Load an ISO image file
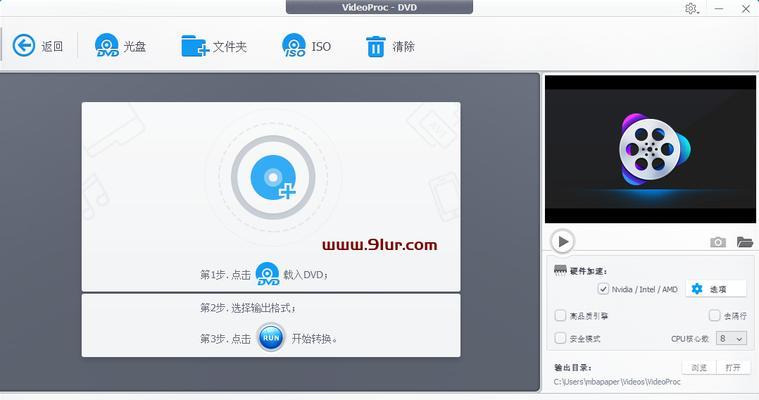 click(x=306, y=46)
